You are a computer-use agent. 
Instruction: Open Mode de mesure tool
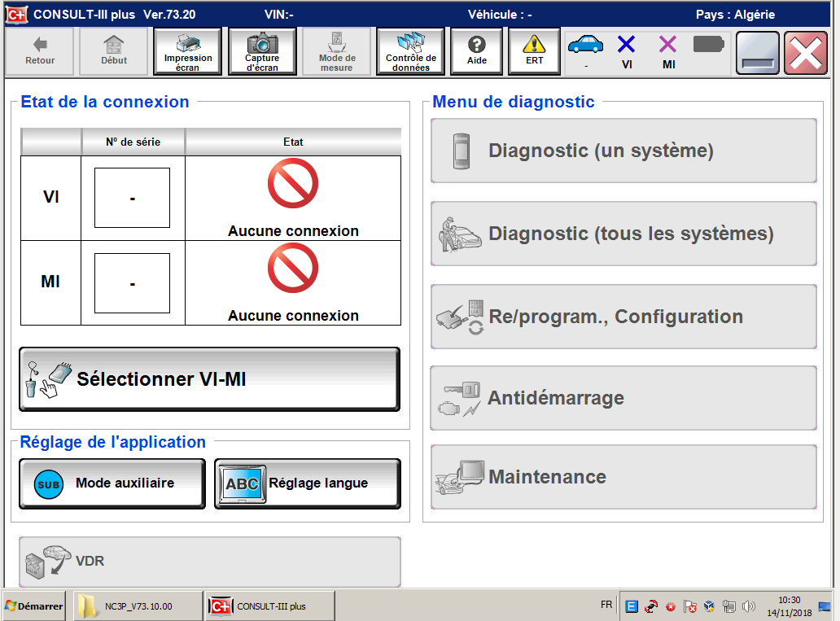[x=336, y=51]
